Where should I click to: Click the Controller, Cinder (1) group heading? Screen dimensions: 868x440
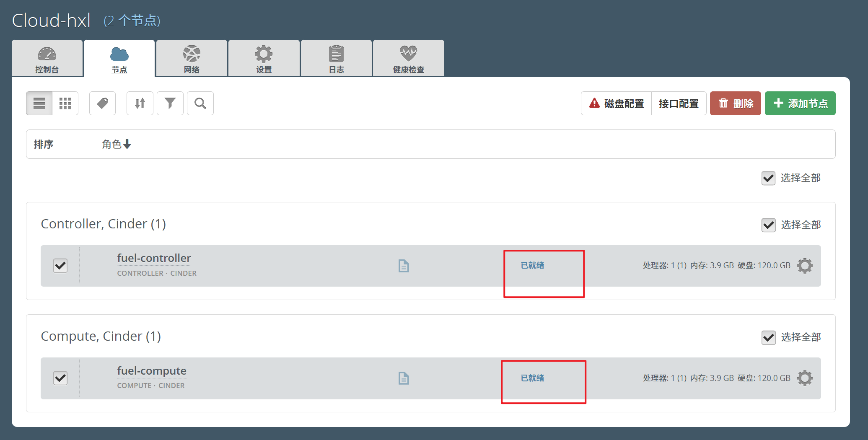pyautogui.click(x=104, y=224)
